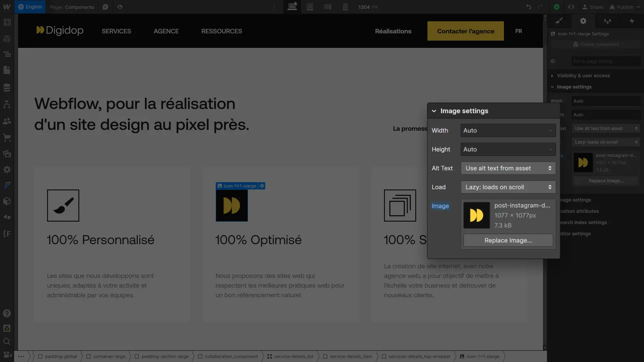Switch to the Interactions lightning tab
Image resolution: width=644 pixels, height=362 pixels.
(x=632, y=21)
